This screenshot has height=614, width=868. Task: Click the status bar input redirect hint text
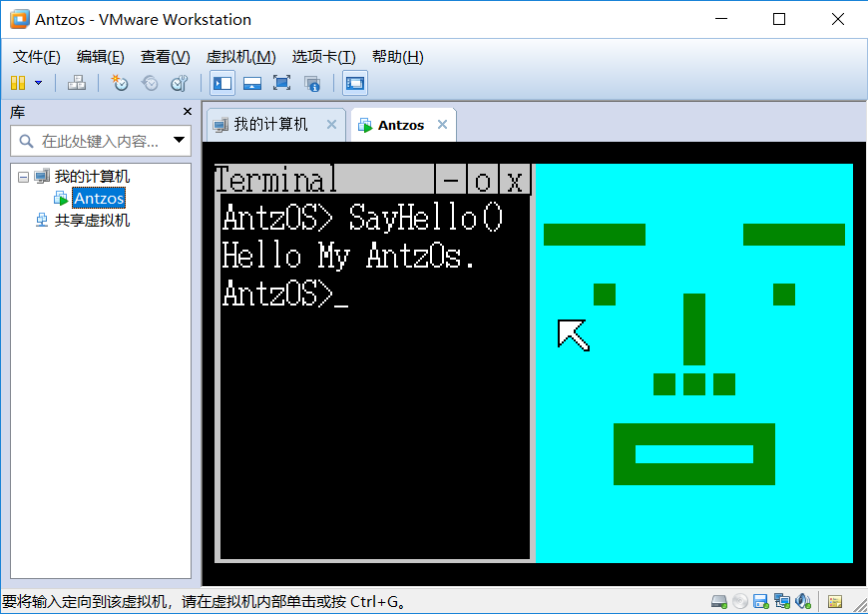click(204, 601)
